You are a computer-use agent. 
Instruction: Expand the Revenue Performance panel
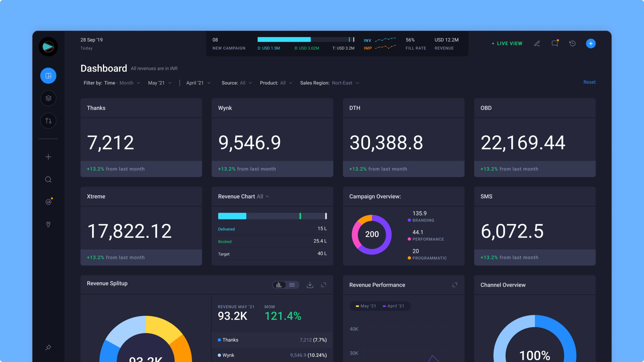455,285
